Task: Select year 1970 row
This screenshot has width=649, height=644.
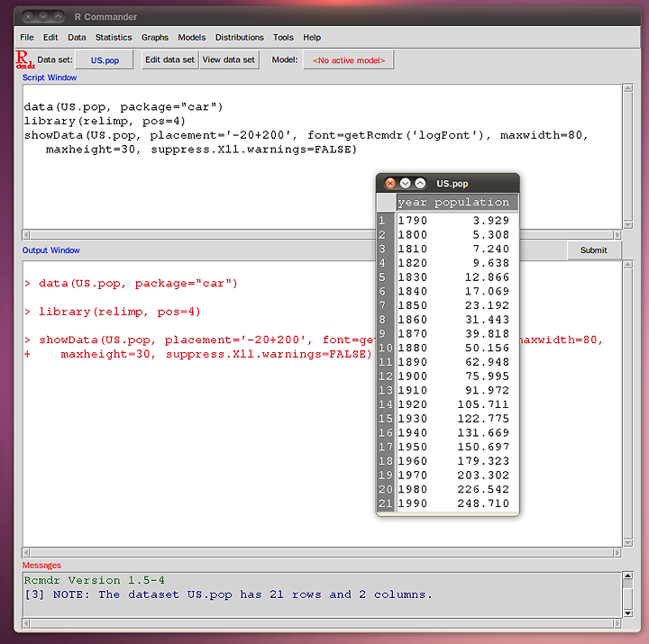Action: (x=448, y=476)
